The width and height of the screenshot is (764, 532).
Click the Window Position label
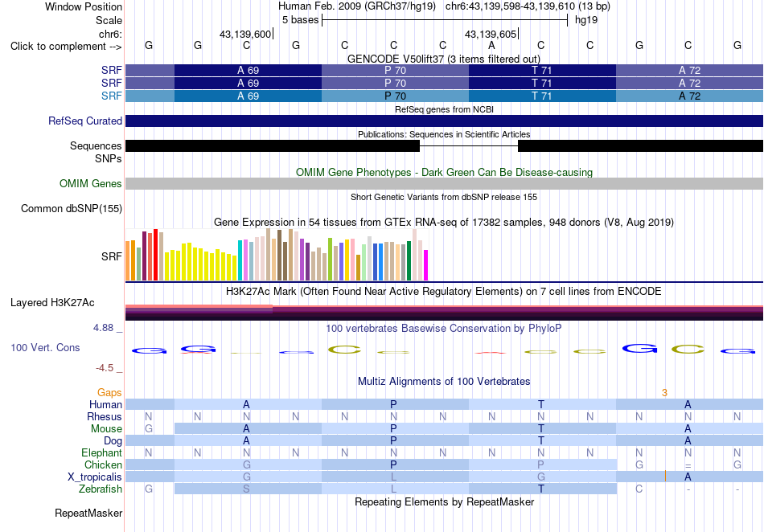(84, 6)
